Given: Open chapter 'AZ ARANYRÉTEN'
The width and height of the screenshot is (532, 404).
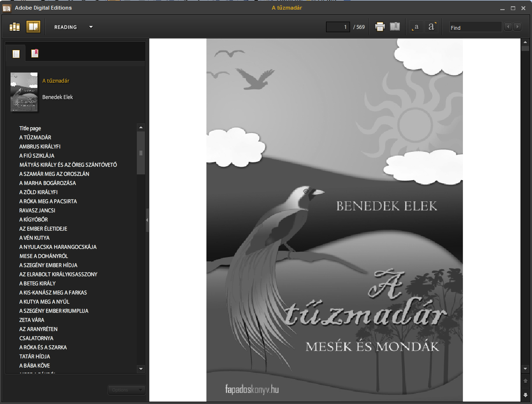Looking at the screenshot, I should [x=38, y=330].
